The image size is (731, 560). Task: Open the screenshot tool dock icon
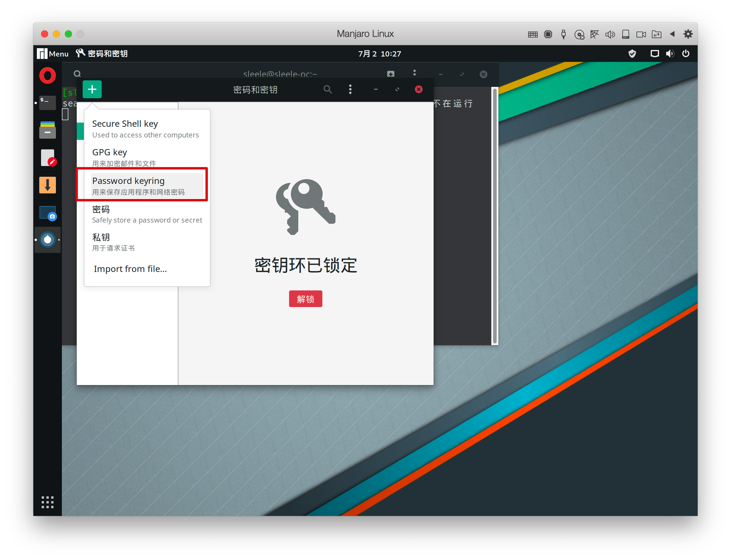point(48,213)
